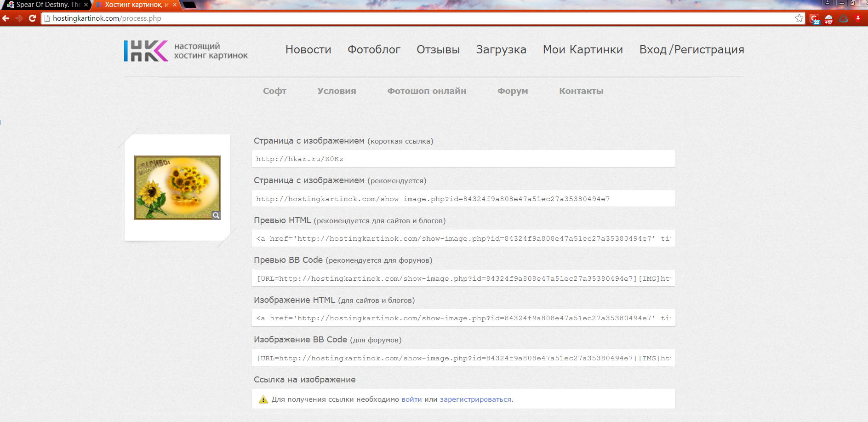Reload the page with the refresh icon
868x422 pixels.
click(32, 18)
